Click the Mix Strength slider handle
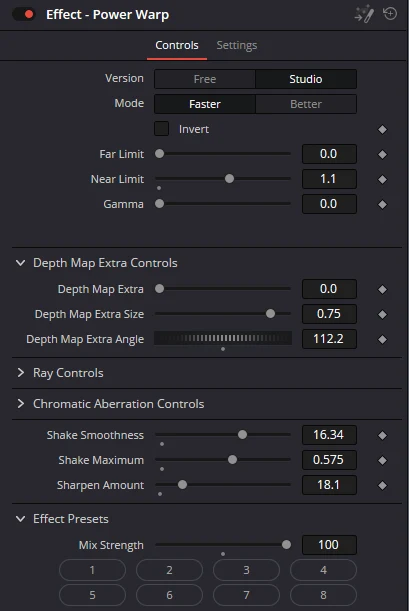This screenshot has width=409, height=611. [x=286, y=545]
